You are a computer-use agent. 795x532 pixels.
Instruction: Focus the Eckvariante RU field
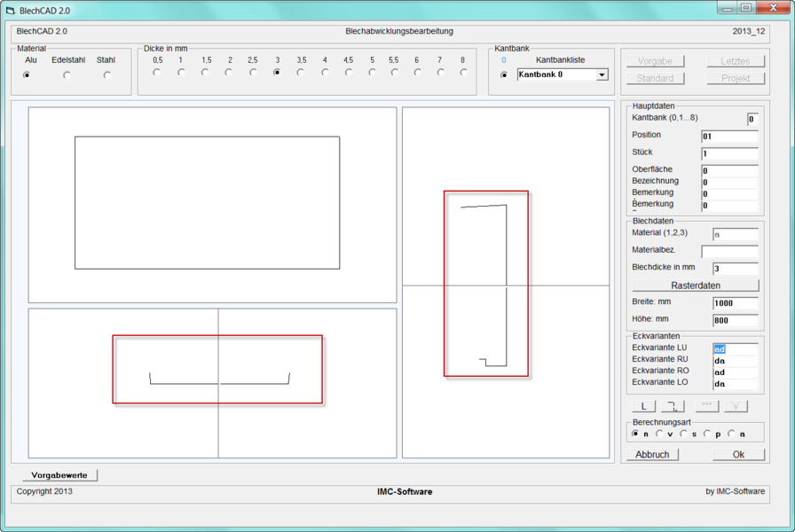tap(736, 361)
